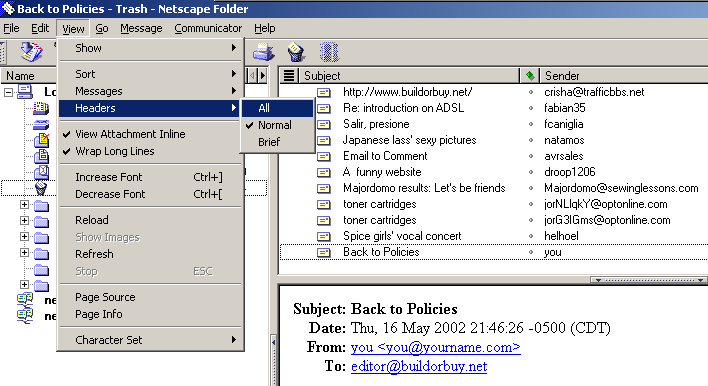The width and height of the screenshot is (708, 386).
Task: Select the Trash folder icon in the tree
Action: [41, 188]
